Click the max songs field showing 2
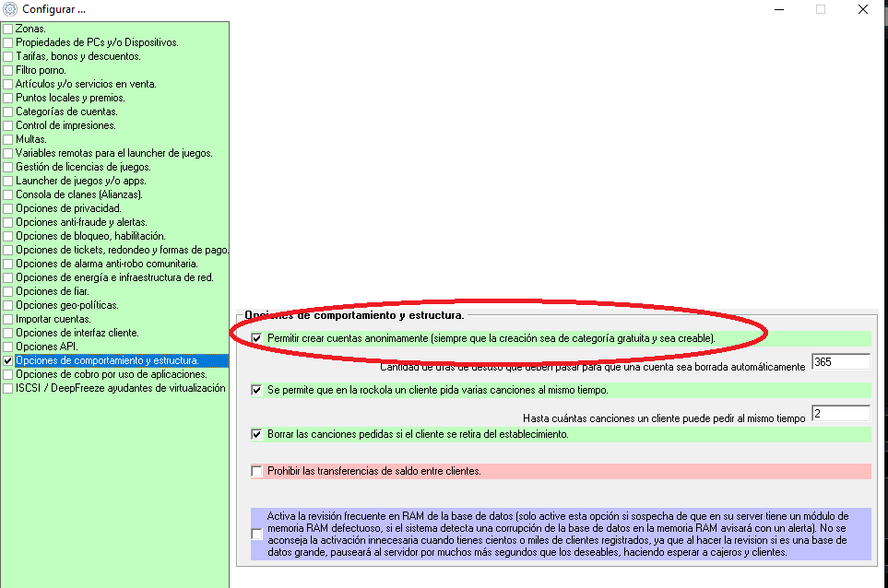This screenshot has width=888, height=588. (840, 414)
